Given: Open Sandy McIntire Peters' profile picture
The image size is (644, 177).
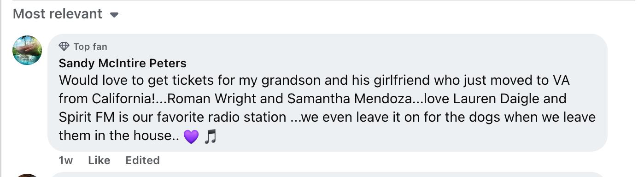Looking at the screenshot, I should tap(27, 50).
